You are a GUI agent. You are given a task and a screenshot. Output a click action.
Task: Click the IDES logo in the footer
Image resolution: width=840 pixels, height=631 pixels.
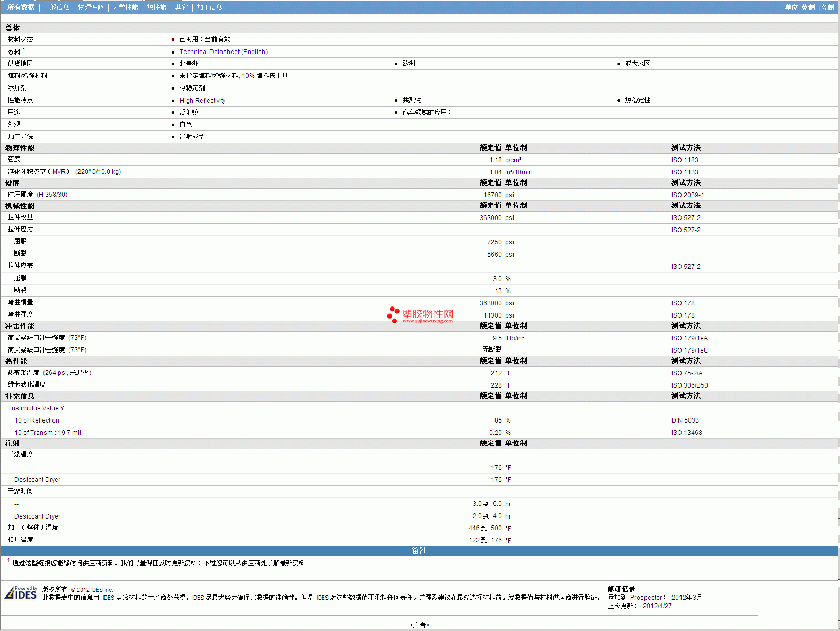[x=21, y=593]
